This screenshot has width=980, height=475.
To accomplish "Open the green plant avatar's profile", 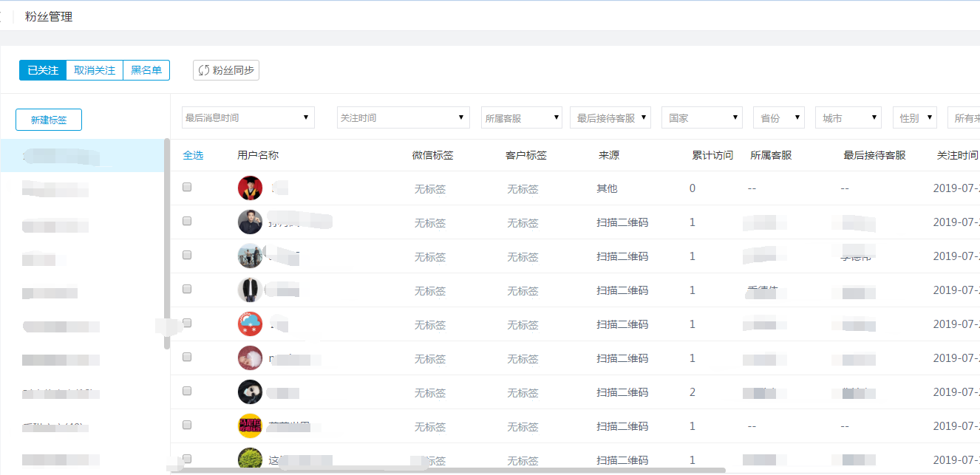I will pos(250,459).
